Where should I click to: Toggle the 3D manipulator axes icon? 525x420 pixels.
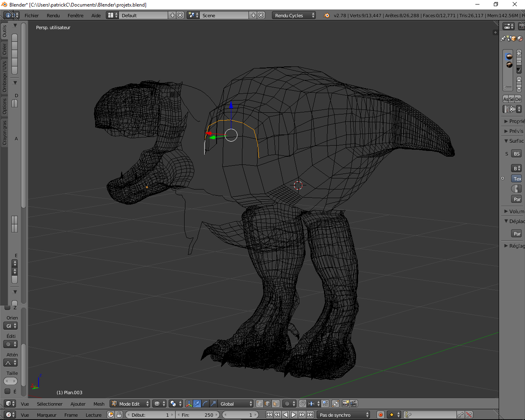[189, 404]
